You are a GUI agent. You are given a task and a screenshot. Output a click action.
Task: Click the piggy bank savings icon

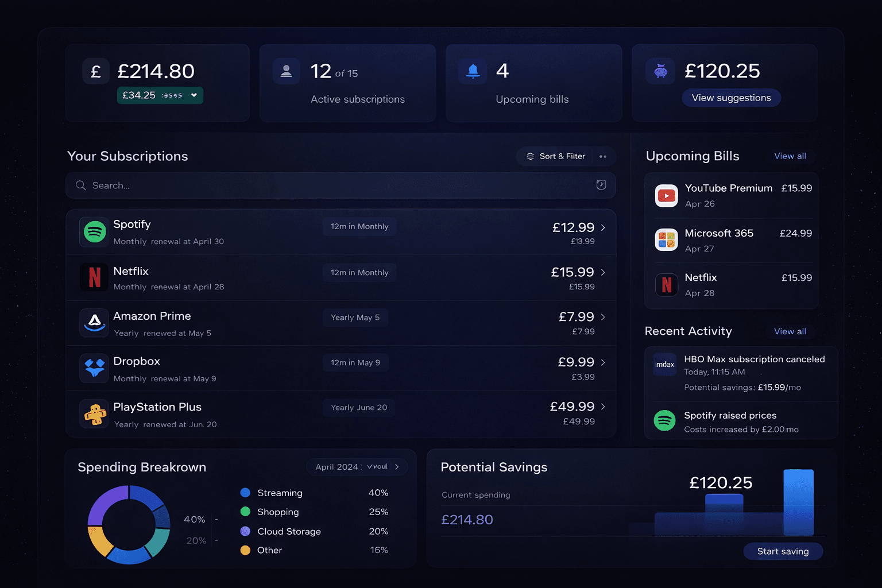coord(660,71)
